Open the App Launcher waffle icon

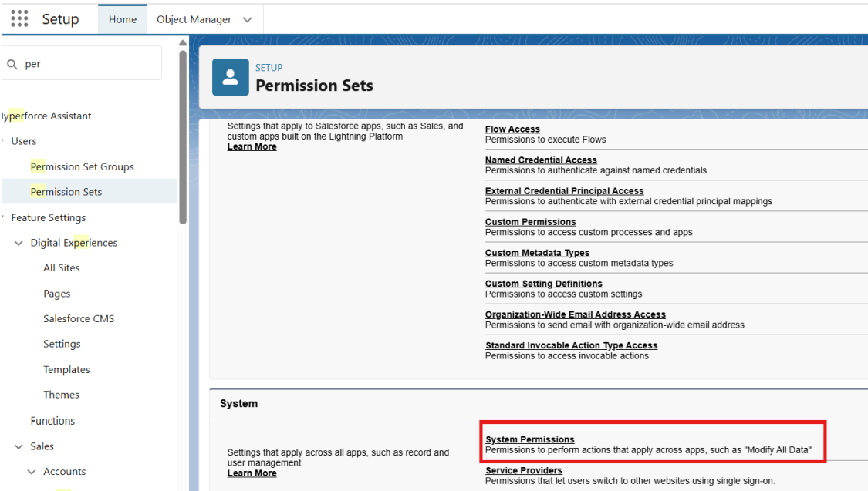[19, 18]
